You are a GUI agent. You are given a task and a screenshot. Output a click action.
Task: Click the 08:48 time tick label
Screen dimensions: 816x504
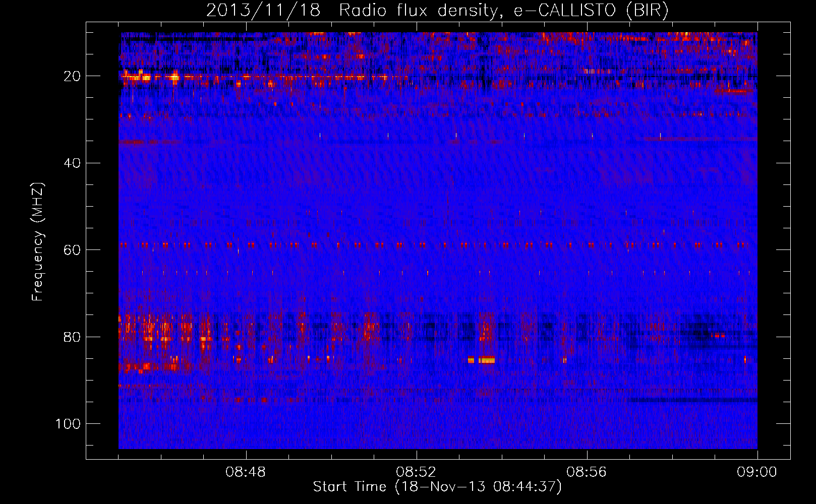click(x=246, y=473)
